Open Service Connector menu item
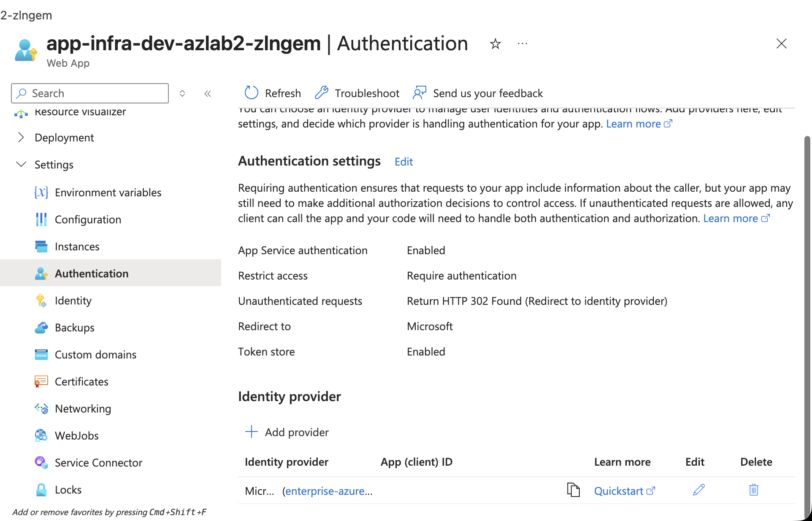The width and height of the screenshot is (812, 521). pyautogui.click(x=98, y=463)
